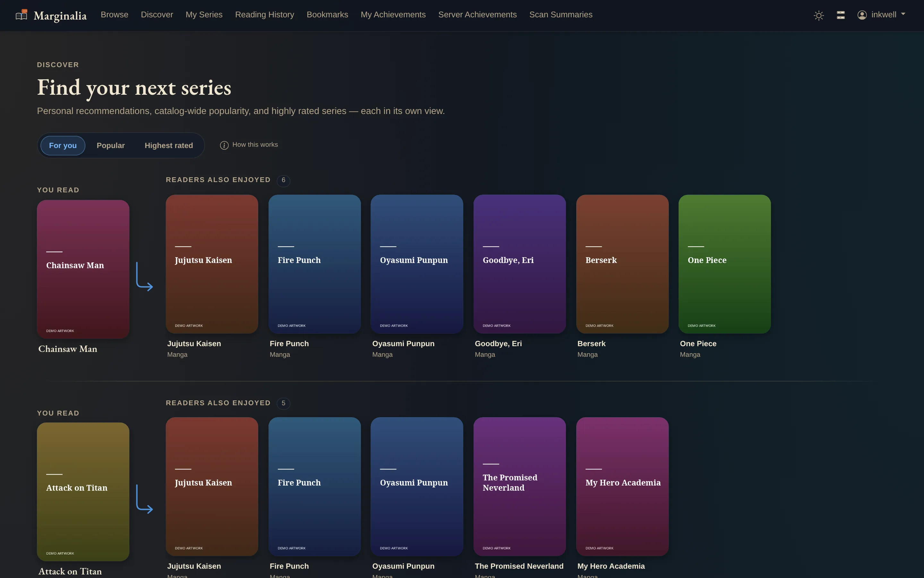Screen dimensions: 924x578
Task: Open the My Hero Academia cover
Action: [622, 486]
